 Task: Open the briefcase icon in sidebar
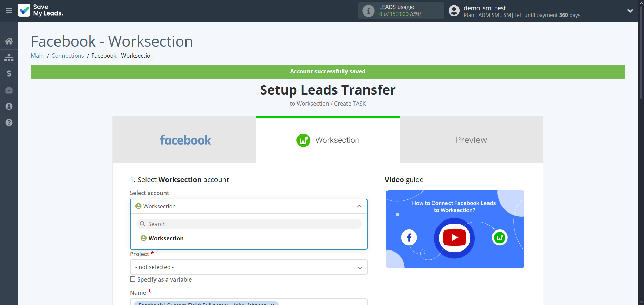pos(9,90)
